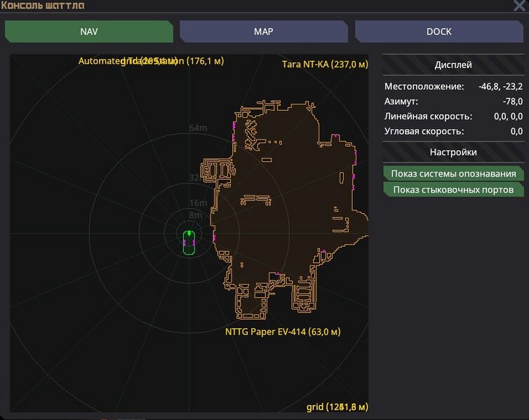Viewport: 529px width, 420px height.
Task: Toggle Показ стыковочных портов
Action: 453,190
